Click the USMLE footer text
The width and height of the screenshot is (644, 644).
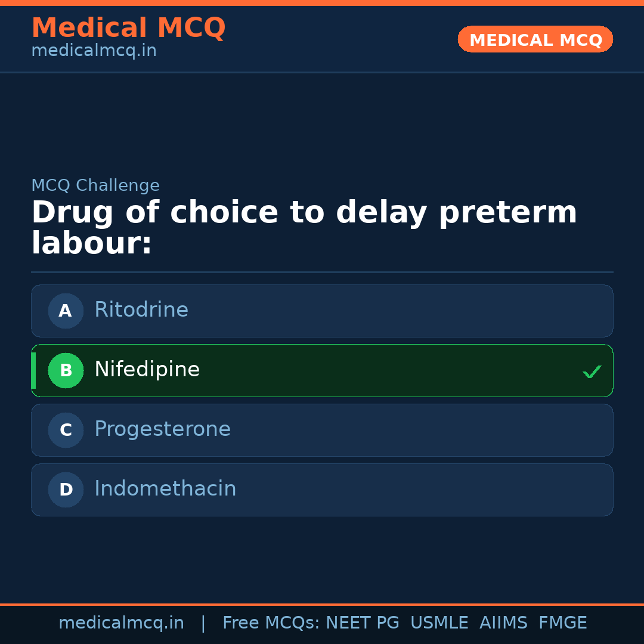[439, 623]
